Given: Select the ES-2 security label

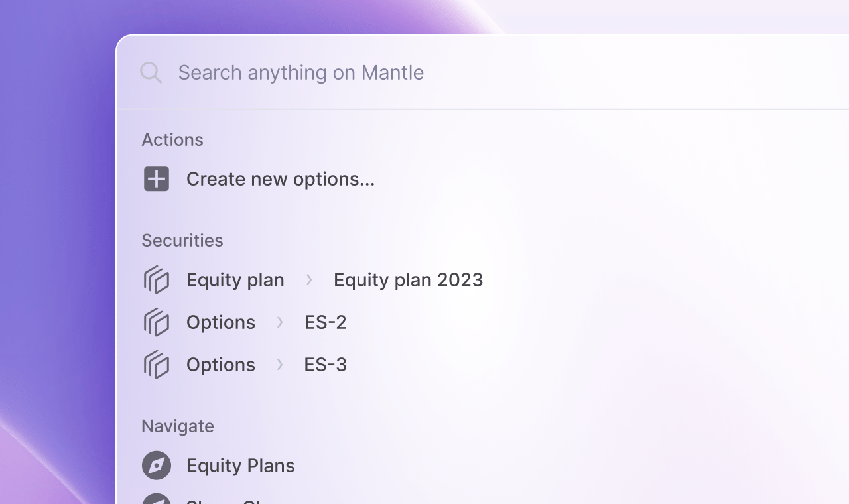Looking at the screenshot, I should click(x=325, y=322).
